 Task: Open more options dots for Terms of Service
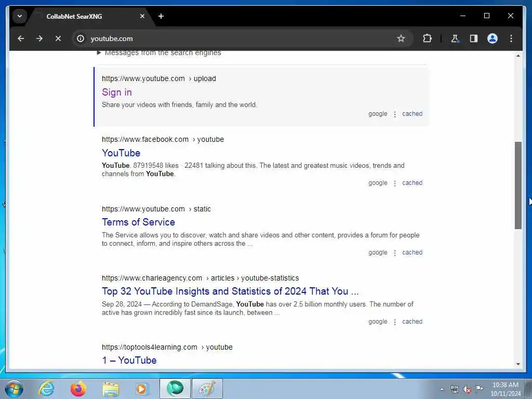point(395,253)
